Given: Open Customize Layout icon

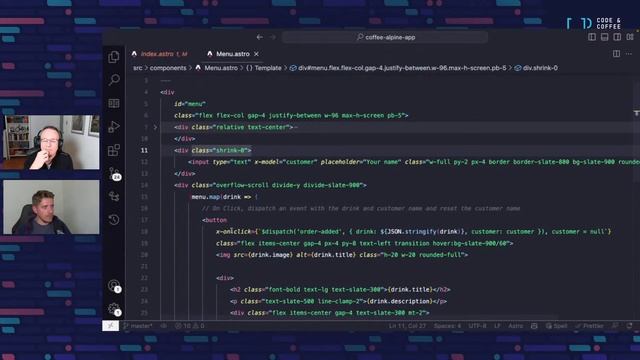Looking at the screenshot, I should (x=630, y=37).
